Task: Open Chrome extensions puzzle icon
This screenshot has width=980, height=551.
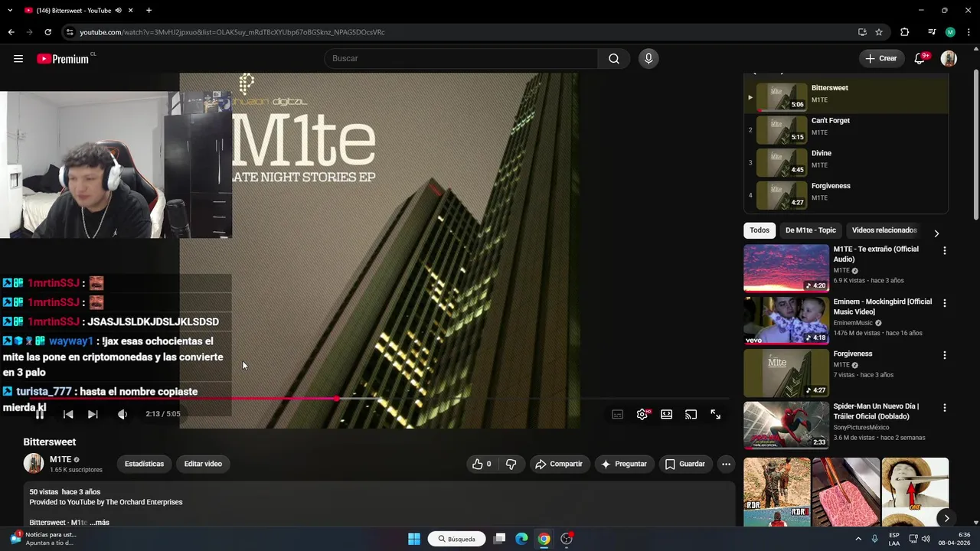Action: point(905,32)
